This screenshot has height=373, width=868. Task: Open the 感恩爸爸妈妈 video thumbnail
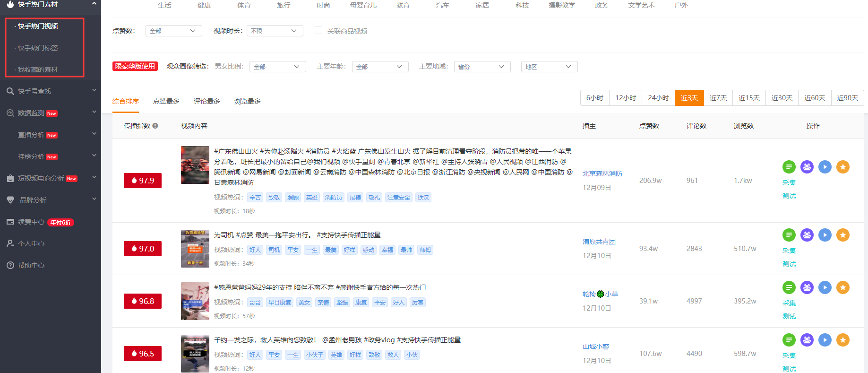click(195, 301)
